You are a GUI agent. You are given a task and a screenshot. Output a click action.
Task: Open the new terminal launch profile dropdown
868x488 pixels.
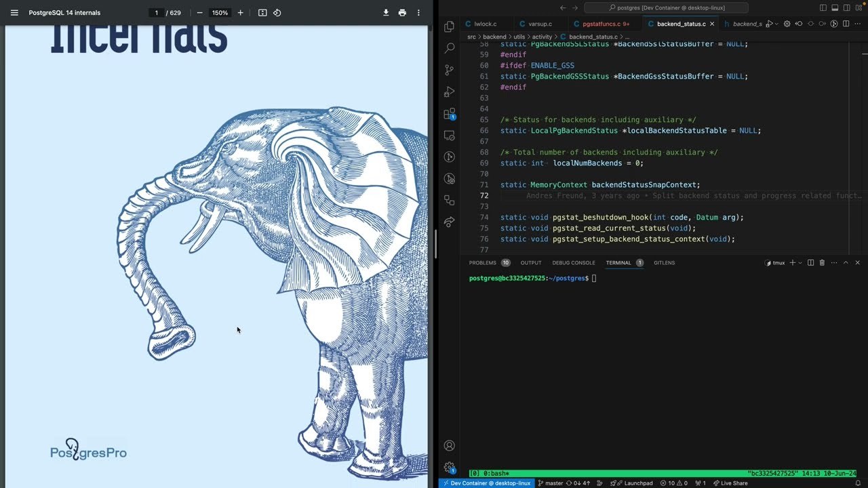pyautogui.click(x=800, y=262)
